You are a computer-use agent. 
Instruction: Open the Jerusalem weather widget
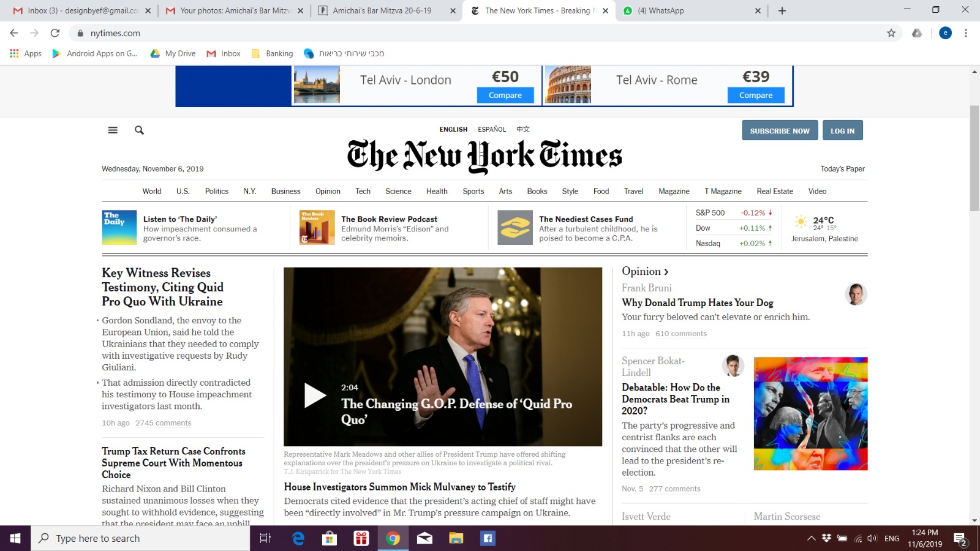824,228
